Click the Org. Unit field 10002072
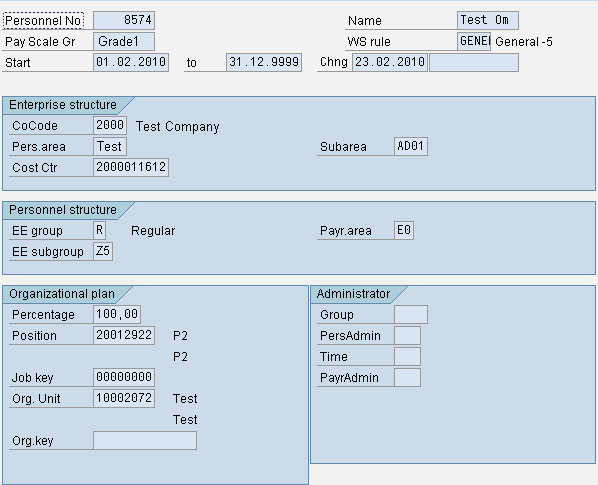Viewport: 598px width, 485px height. pos(124,398)
